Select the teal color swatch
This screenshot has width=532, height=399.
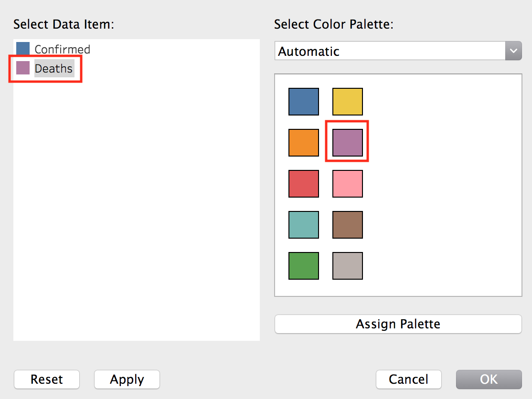tap(303, 224)
